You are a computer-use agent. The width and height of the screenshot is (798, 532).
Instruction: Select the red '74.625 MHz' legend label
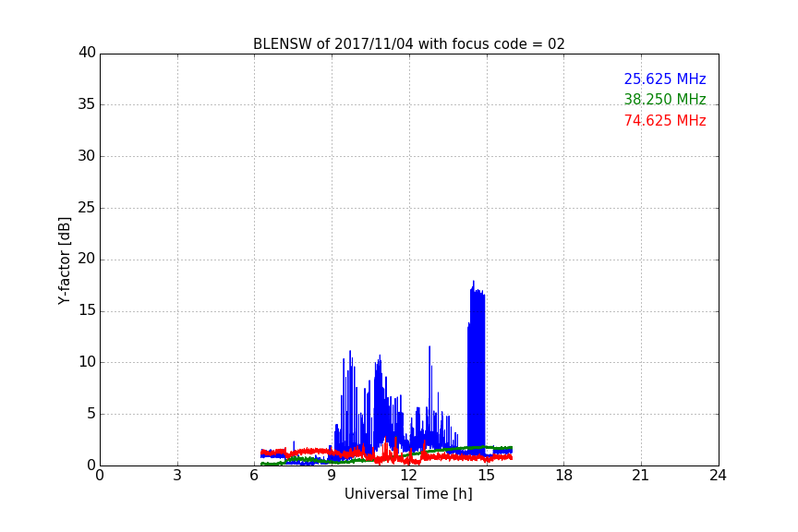[x=665, y=121]
